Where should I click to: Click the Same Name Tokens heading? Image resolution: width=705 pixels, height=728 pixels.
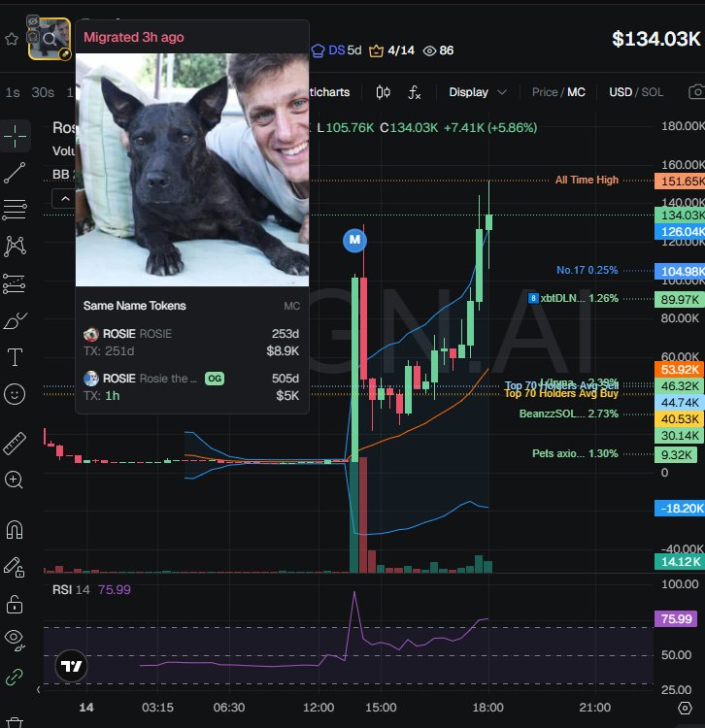pos(135,306)
